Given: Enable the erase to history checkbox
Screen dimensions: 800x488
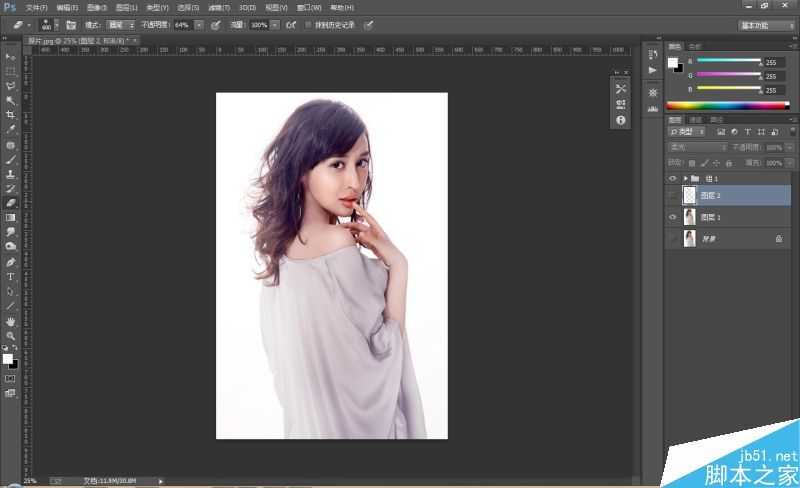Looking at the screenshot, I should (x=308, y=24).
